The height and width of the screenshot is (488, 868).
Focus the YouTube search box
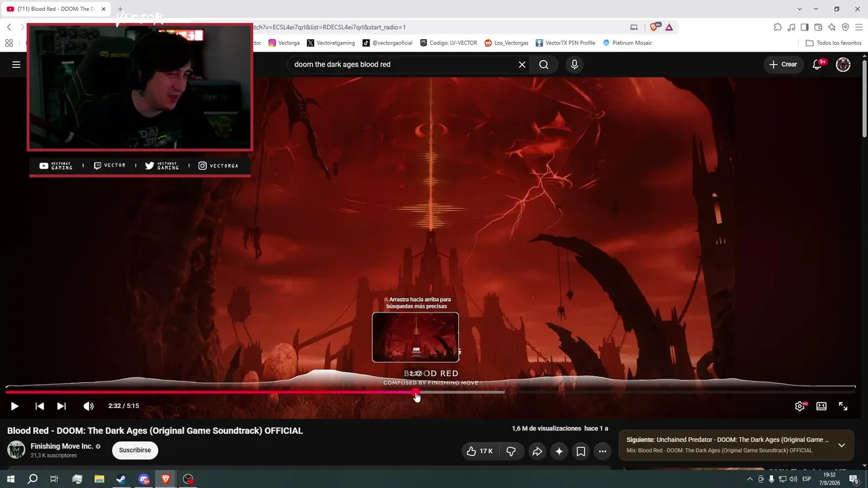pyautogui.click(x=403, y=64)
